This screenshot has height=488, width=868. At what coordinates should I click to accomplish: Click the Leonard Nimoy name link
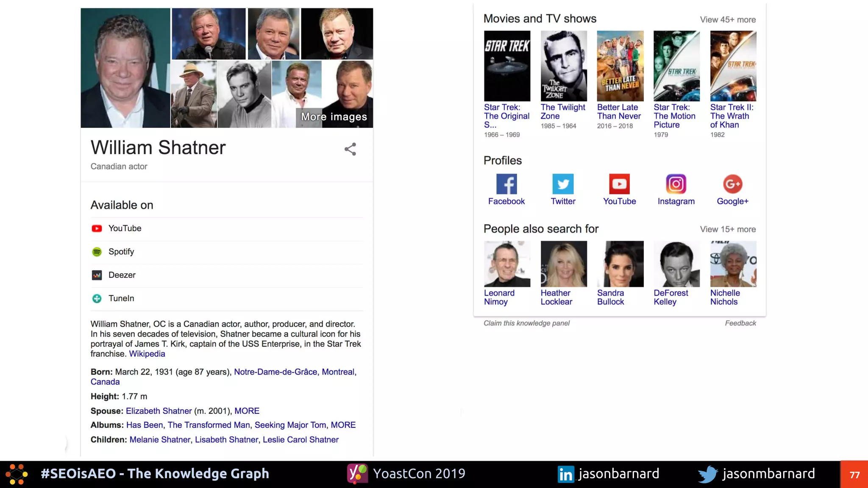click(499, 297)
